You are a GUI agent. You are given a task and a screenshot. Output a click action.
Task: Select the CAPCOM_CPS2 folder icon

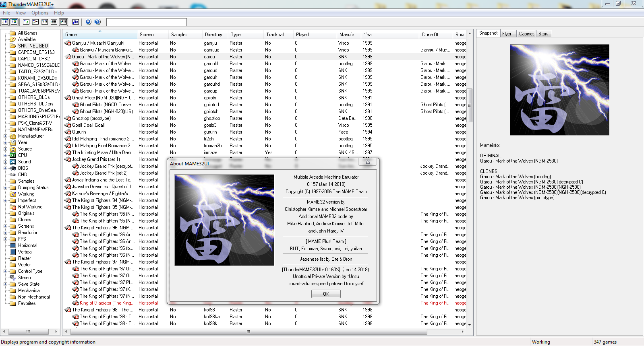(x=13, y=59)
